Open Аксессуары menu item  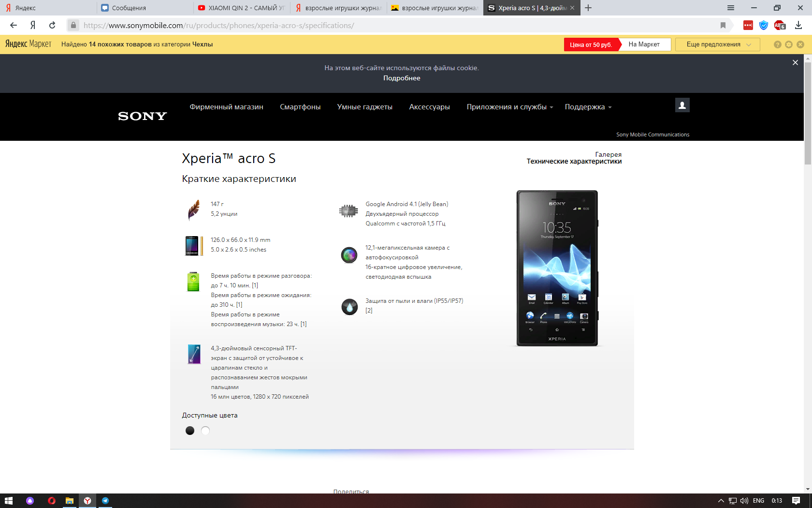[x=430, y=107]
